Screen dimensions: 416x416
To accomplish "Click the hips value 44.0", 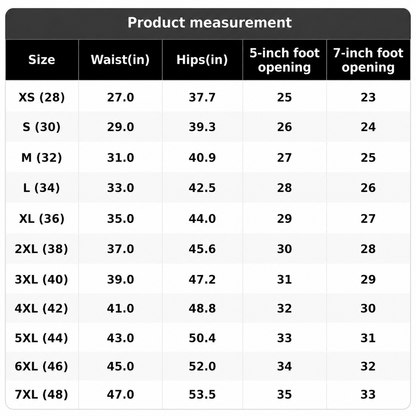I will coord(202,219).
